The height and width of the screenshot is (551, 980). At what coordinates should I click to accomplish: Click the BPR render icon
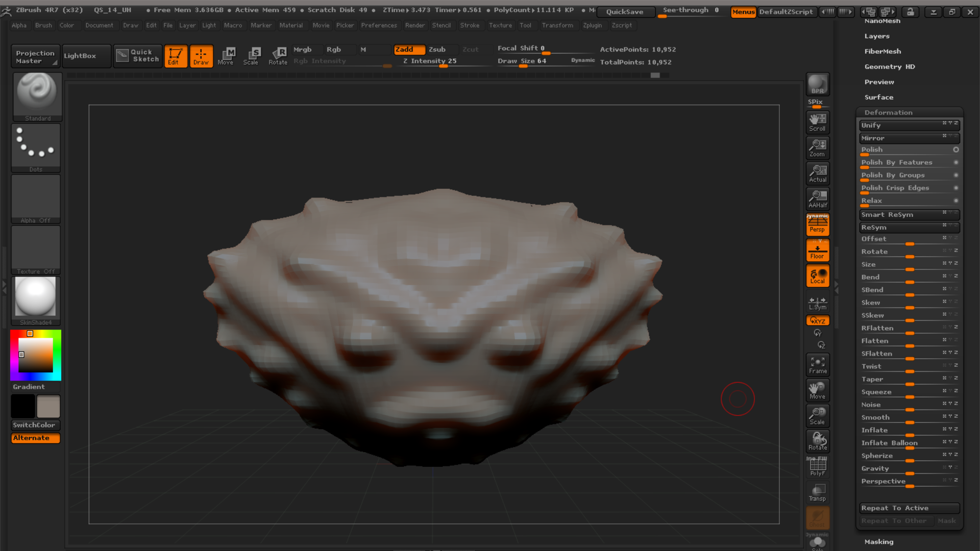(817, 83)
